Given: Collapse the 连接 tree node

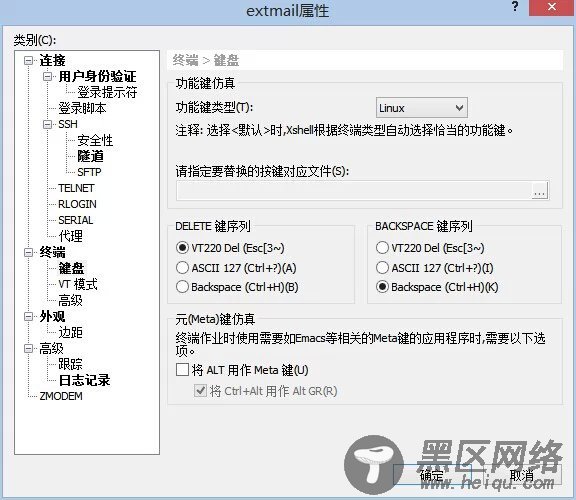Looking at the screenshot, I should coord(28,60).
